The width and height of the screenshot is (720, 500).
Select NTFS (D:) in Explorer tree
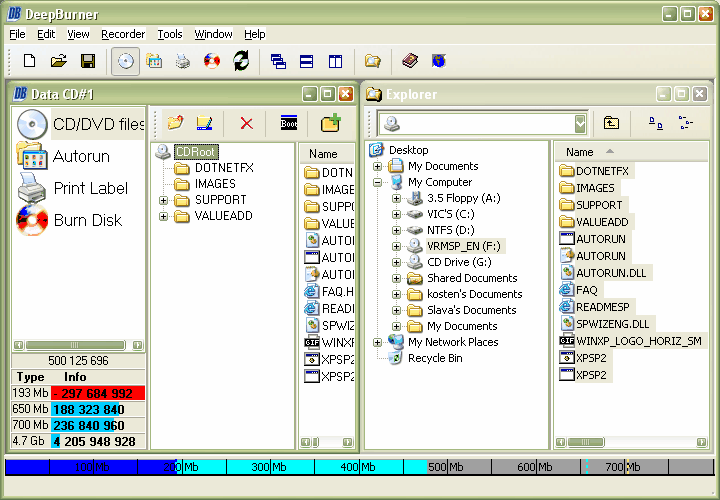pos(450,230)
